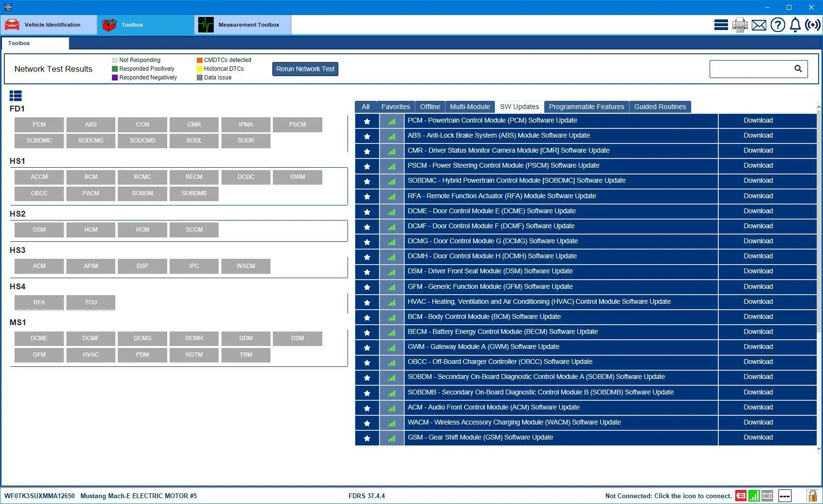Open the Programmable Features tab
The width and height of the screenshot is (823, 504).
[x=586, y=107]
